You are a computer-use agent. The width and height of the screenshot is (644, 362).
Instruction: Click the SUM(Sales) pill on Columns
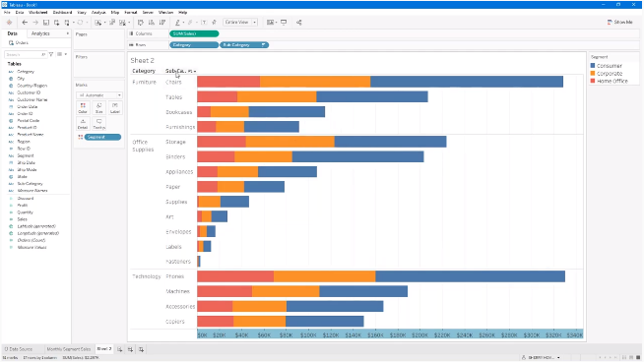click(x=194, y=33)
